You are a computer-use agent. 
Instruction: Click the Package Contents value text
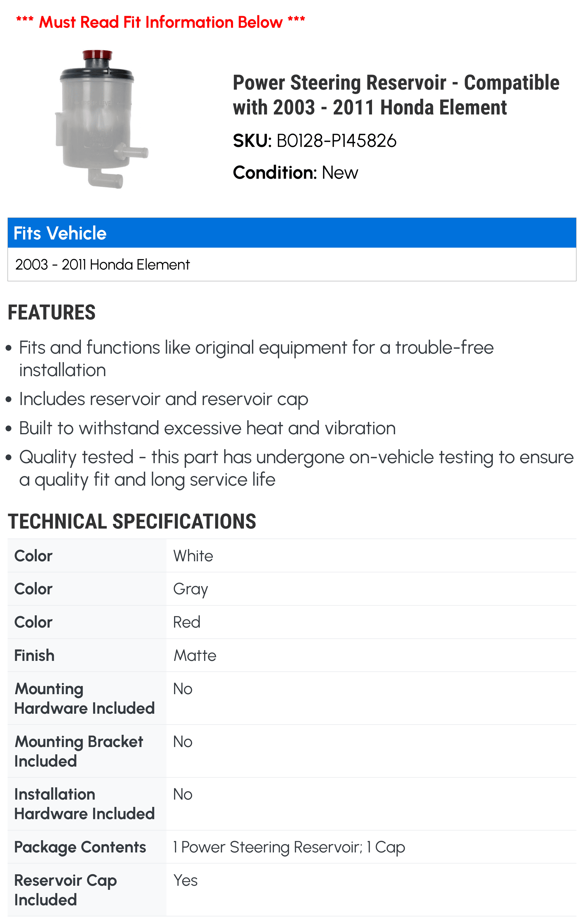289,847
